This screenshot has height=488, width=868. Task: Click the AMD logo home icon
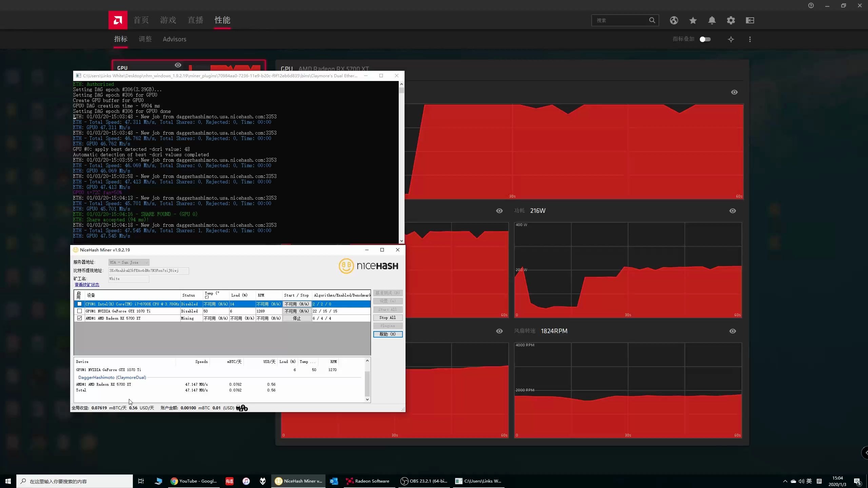click(118, 20)
